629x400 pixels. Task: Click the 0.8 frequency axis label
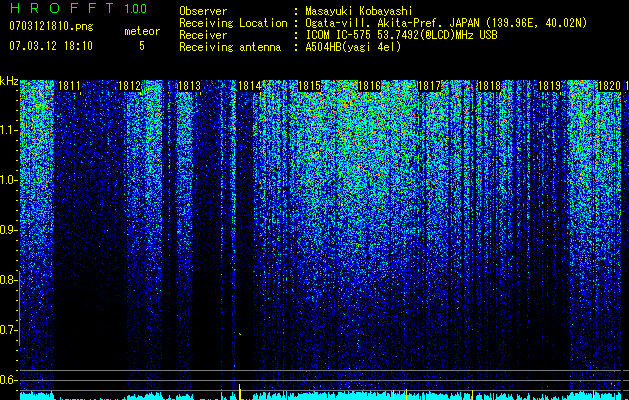pyautogui.click(x=8, y=280)
